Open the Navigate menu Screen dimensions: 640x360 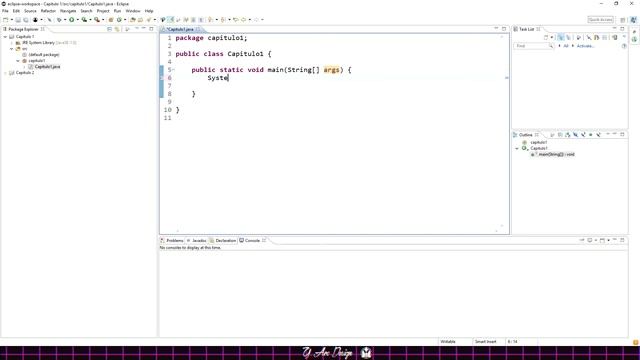tap(68, 11)
